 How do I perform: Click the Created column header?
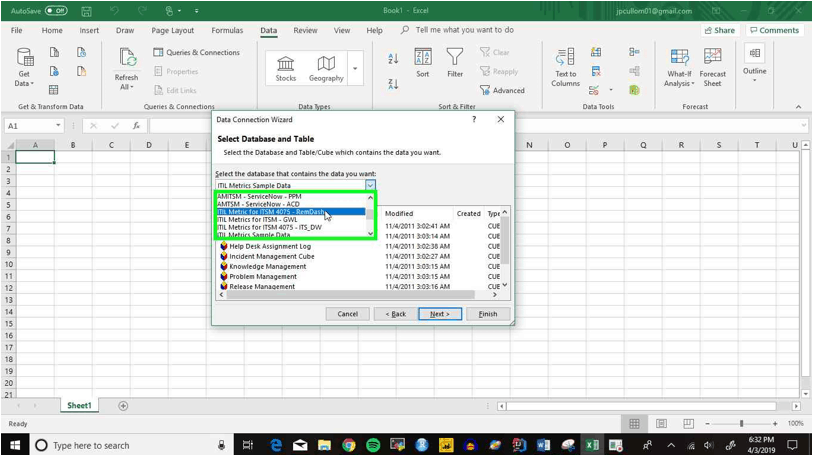tap(469, 213)
